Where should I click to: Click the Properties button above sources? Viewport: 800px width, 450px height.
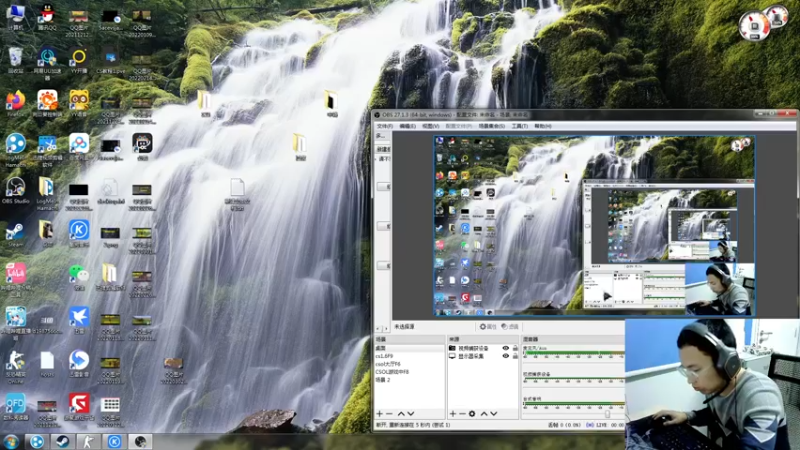[x=488, y=327]
